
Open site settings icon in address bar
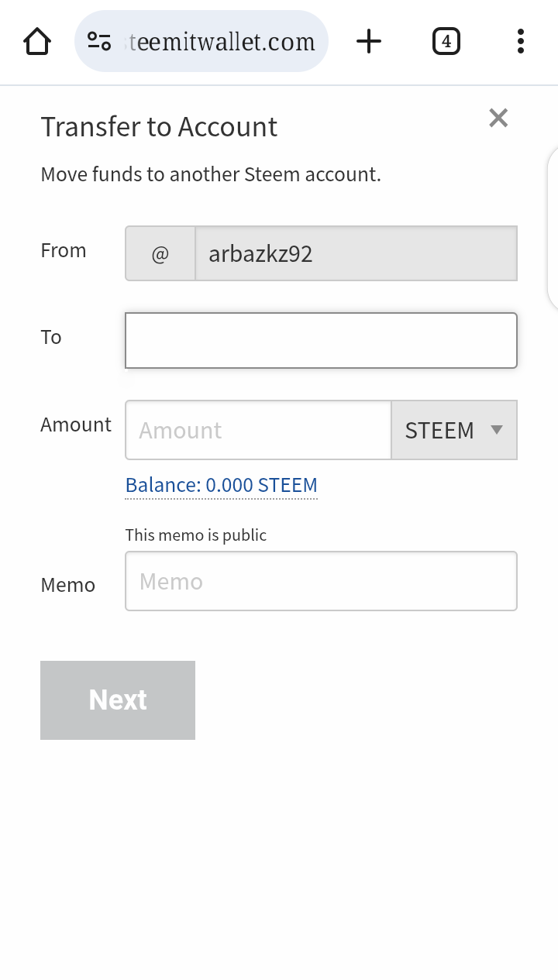[99, 41]
